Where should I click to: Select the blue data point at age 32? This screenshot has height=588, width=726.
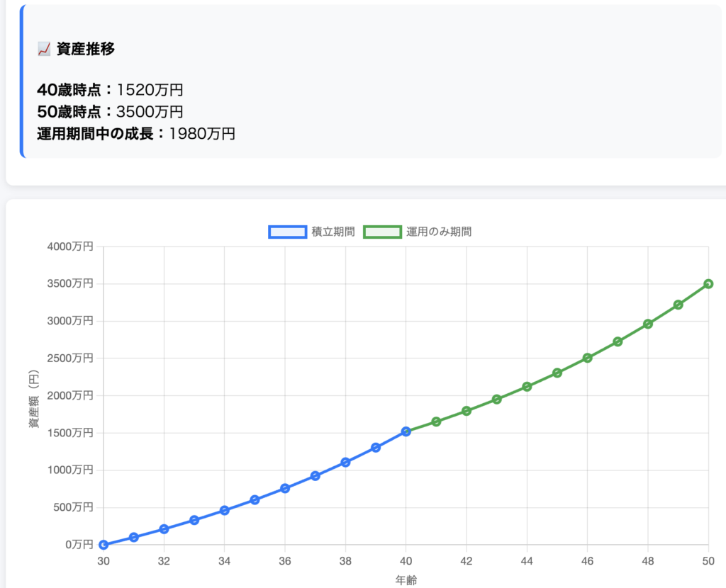tap(164, 529)
